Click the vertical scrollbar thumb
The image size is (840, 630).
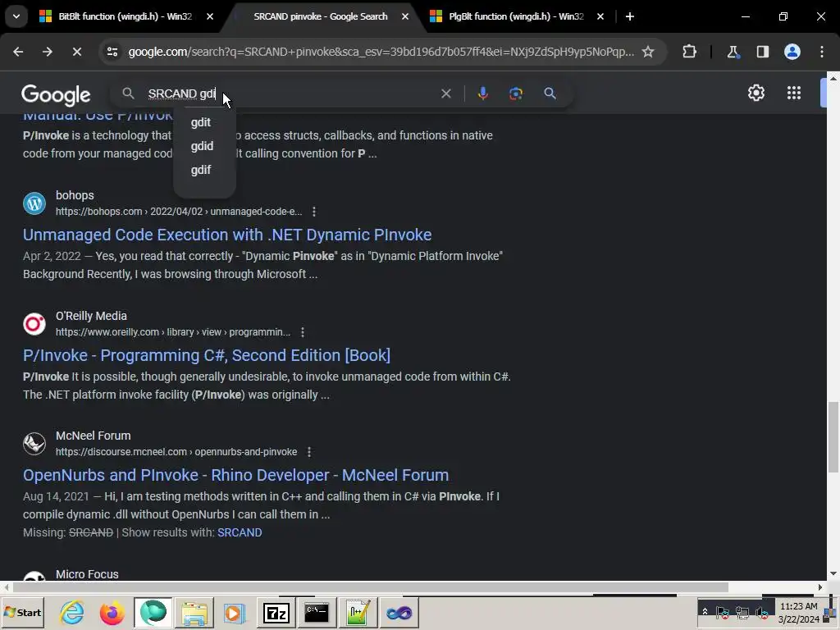833,436
